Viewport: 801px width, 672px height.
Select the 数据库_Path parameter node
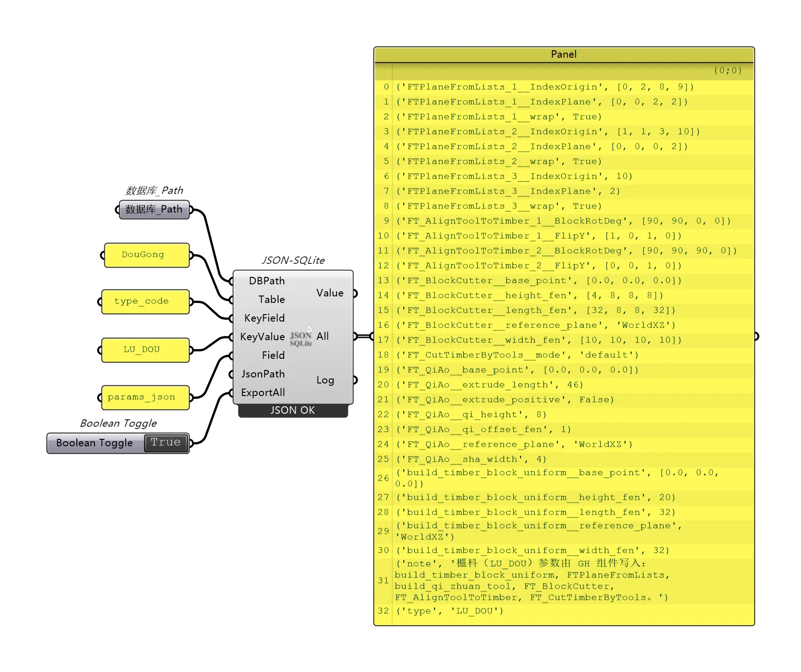154,209
